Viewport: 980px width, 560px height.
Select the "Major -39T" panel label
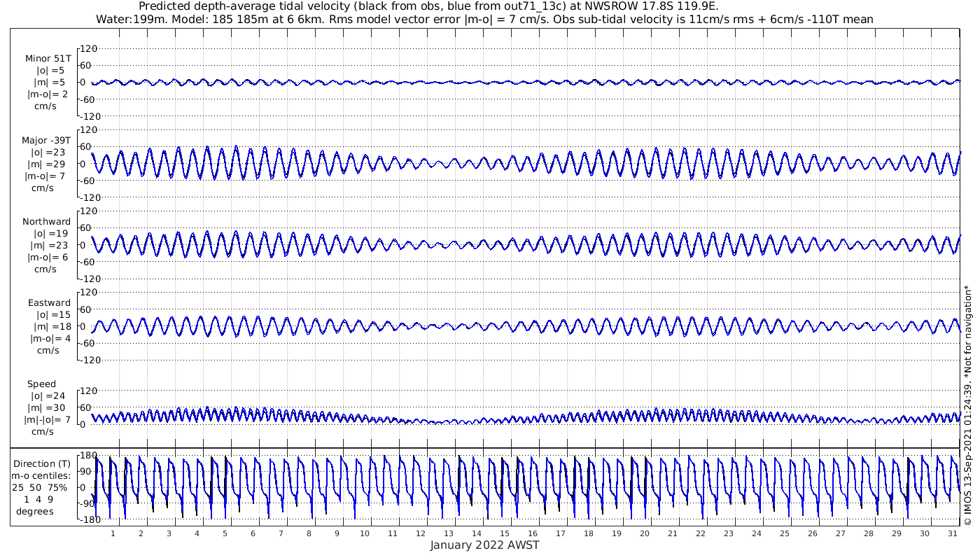[x=46, y=141]
